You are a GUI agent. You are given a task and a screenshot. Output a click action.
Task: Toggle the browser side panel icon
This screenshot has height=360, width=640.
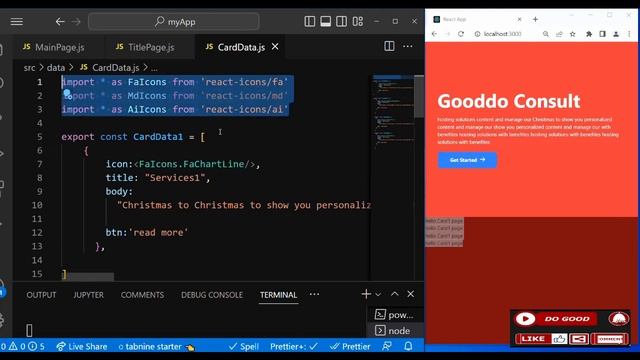click(x=602, y=34)
